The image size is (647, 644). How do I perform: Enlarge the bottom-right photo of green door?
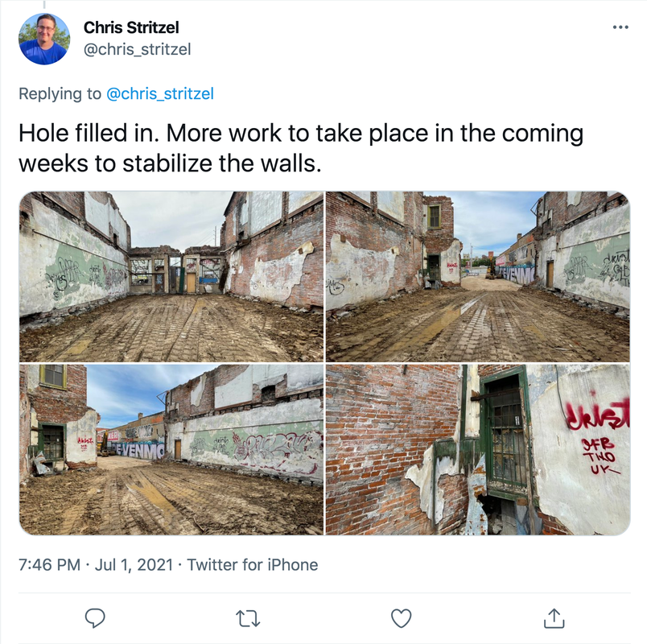478,449
